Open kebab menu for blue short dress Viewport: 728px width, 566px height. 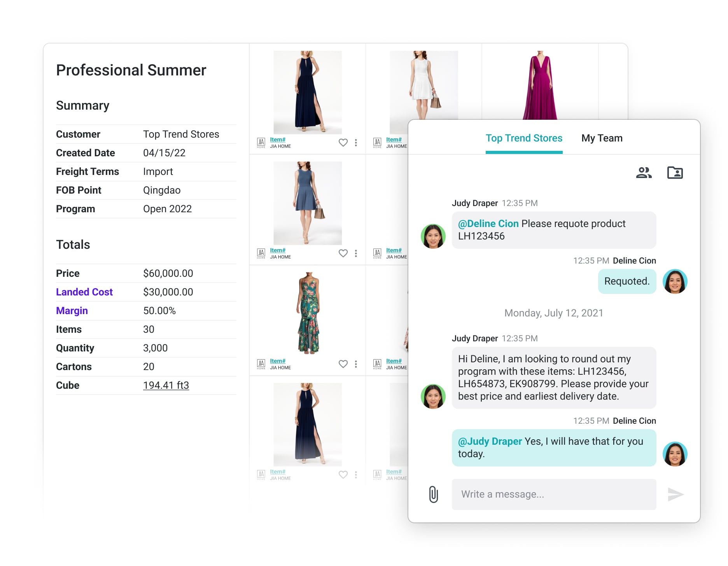pyautogui.click(x=356, y=253)
